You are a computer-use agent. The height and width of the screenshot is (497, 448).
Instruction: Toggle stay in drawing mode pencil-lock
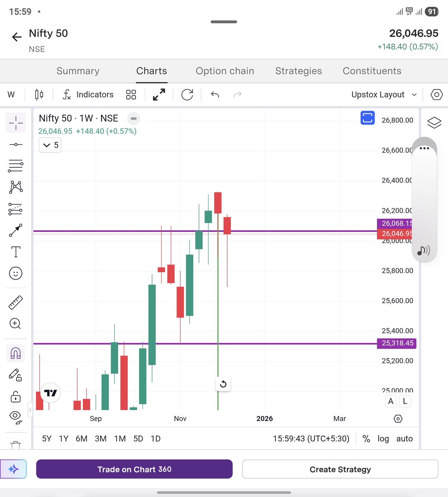click(16, 375)
